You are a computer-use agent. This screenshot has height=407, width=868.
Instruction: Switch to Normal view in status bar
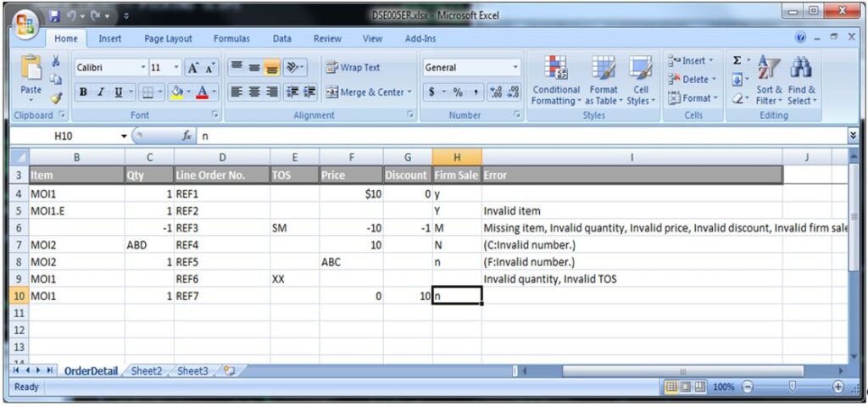pos(671,387)
